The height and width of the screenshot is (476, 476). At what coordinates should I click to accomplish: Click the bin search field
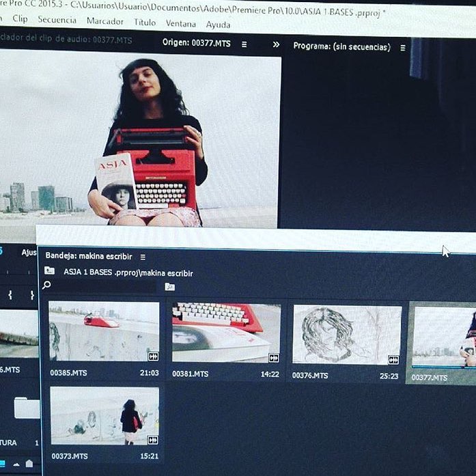tap(104, 286)
